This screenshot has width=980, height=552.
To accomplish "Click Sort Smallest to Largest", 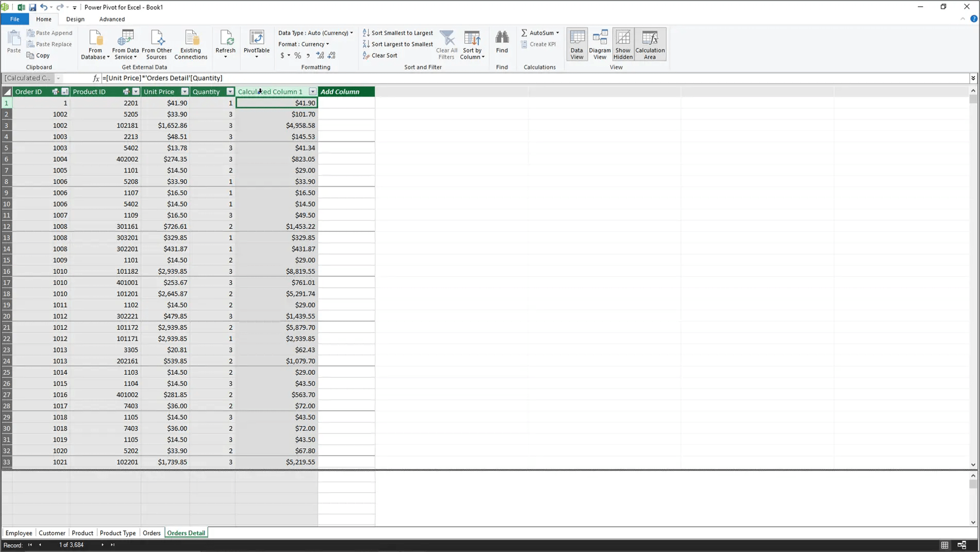I will click(x=397, y=33).
